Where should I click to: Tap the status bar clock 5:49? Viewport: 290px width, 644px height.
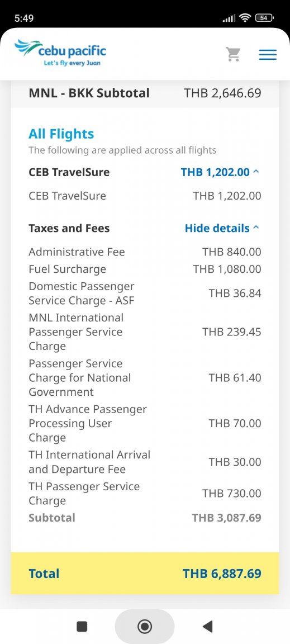[x=24, y=18]
